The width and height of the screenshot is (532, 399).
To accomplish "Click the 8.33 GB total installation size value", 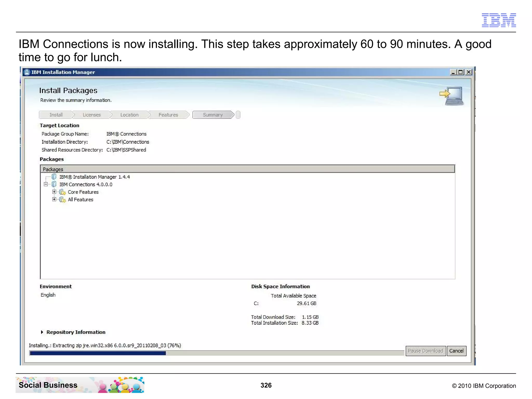I will coord(310,323).
